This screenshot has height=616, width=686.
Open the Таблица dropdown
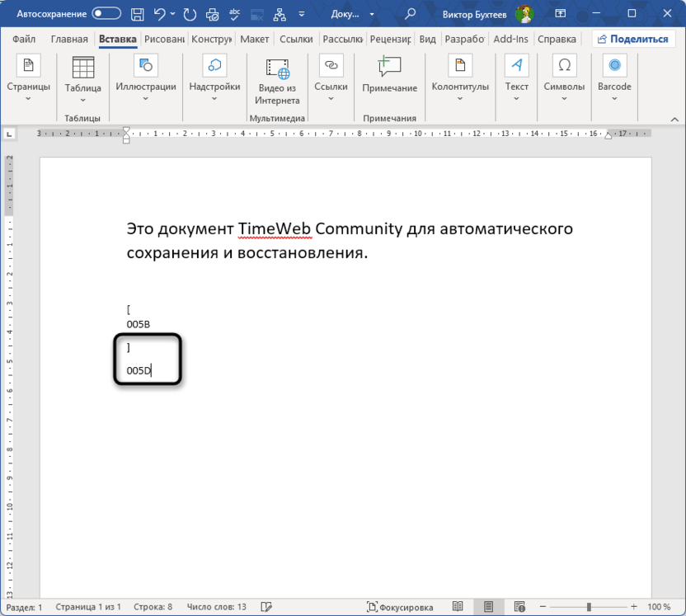click(82, 80)
